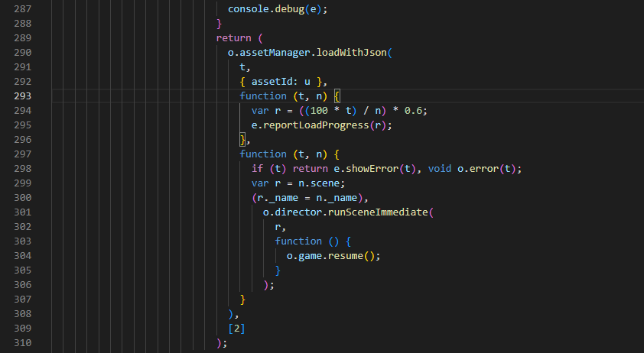This screenshot has height=353, width=644.
Task: Click 'assetManager' property name
Action: click(x=275, y=53)
